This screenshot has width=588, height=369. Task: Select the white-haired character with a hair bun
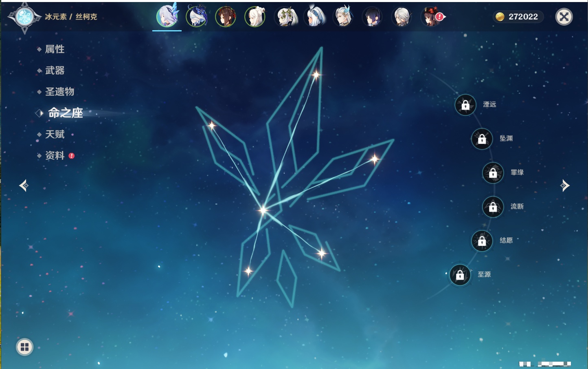255,17
